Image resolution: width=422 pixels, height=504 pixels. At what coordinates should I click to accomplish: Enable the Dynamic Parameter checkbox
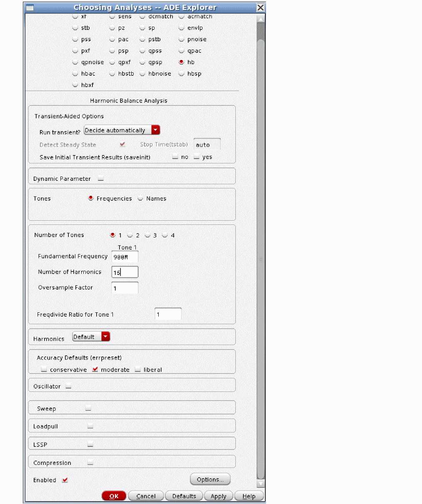pyautogui.click(x=101, y=179)
